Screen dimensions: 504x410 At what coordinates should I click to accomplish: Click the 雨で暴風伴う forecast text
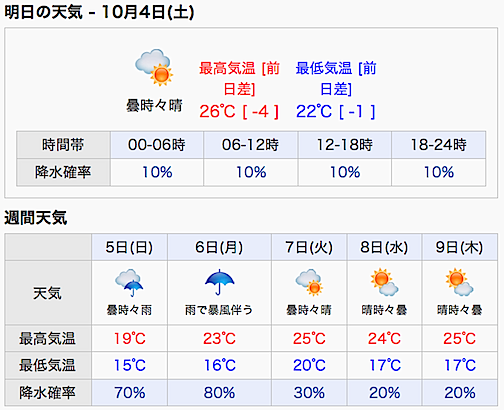pos(219,310)
